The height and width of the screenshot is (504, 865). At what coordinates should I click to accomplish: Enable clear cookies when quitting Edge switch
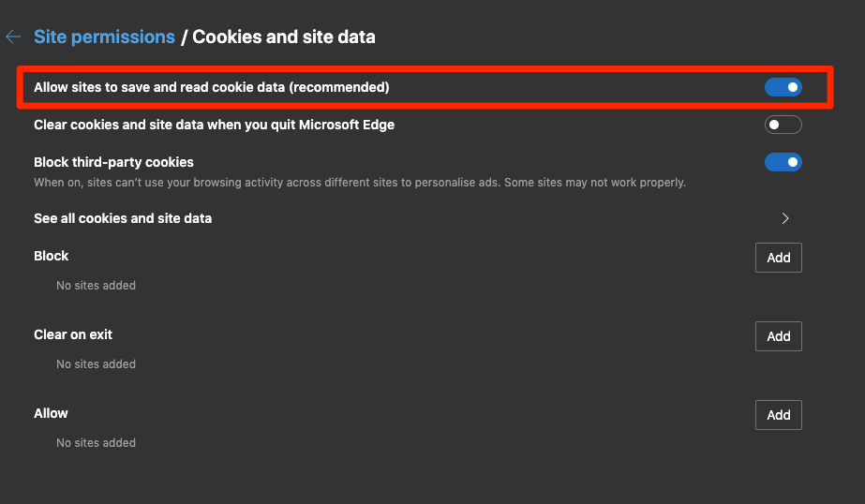click(x=783, y=125)
